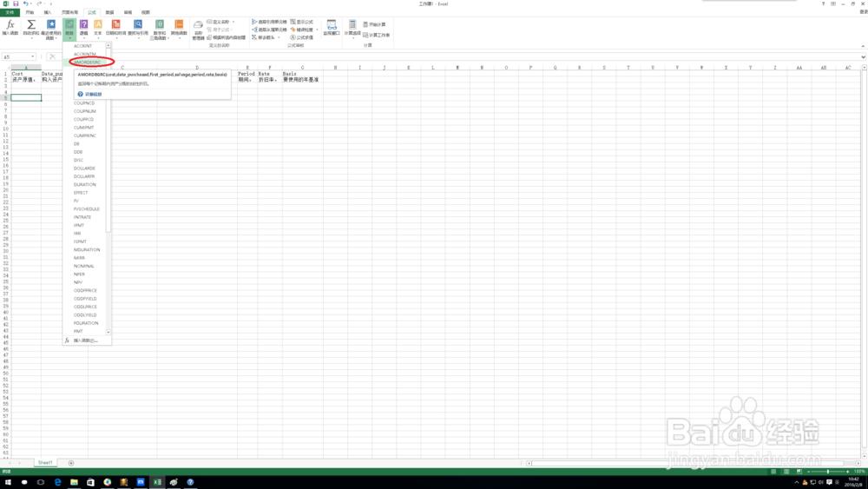
Task: Open the Watch Window
Action: click(332, 29)
